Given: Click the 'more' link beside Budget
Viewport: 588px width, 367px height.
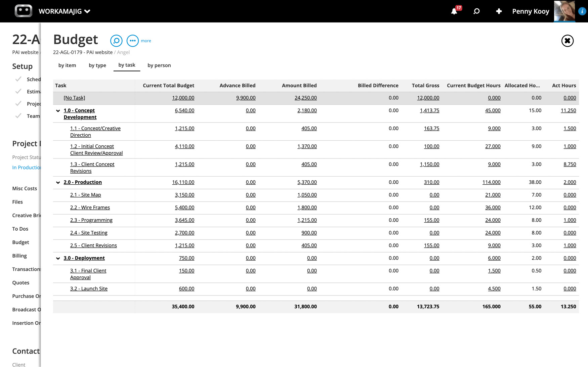Looking at the screenshot, I should pyautogui.click(x=146, y=41).
